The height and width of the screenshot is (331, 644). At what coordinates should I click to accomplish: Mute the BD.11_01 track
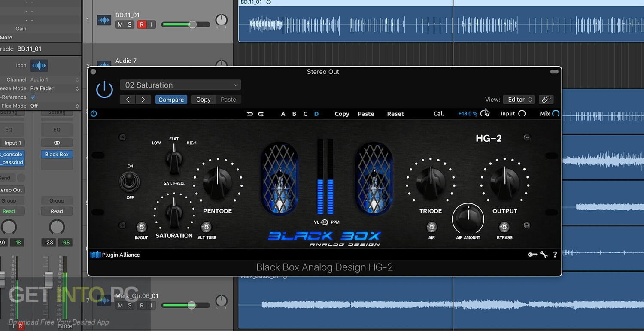click(120, 24)
